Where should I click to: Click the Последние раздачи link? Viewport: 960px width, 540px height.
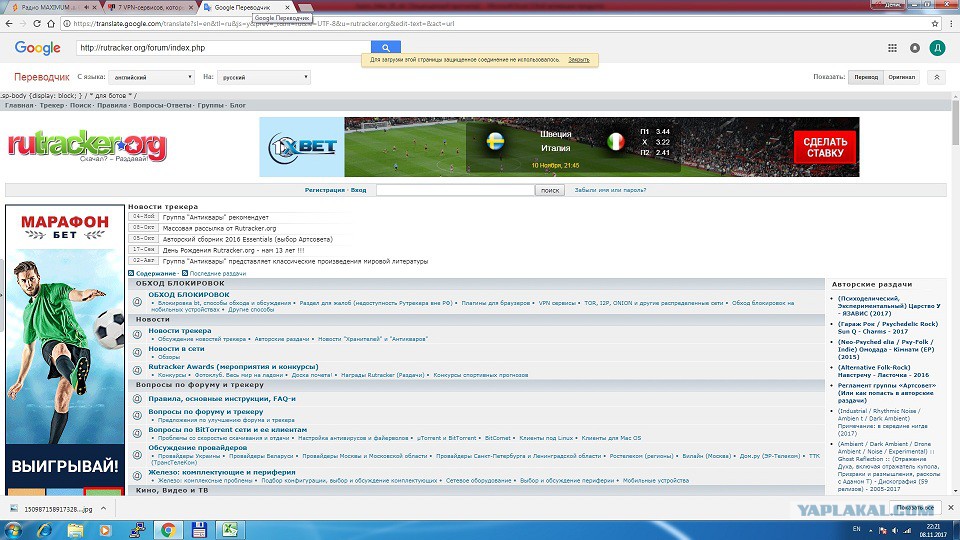[x=217, y=274]
